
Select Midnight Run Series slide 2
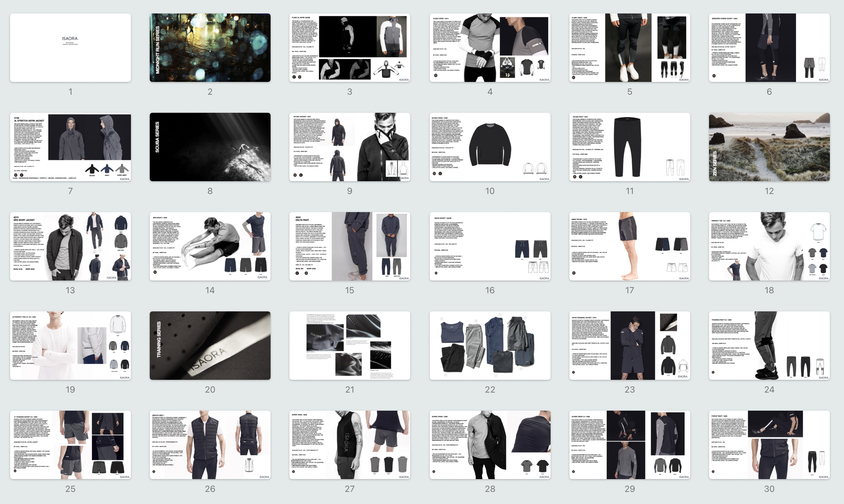tap(210, 48)
